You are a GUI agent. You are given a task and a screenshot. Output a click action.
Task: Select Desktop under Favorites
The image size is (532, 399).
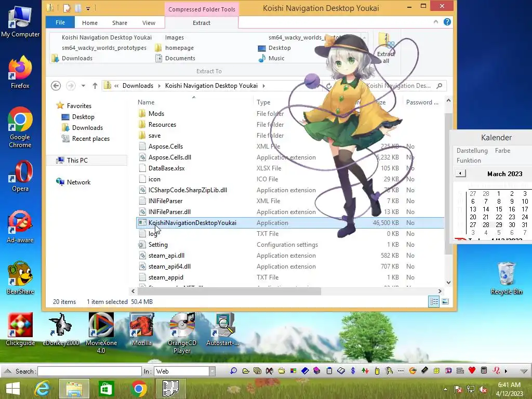(x=83, y=117)
